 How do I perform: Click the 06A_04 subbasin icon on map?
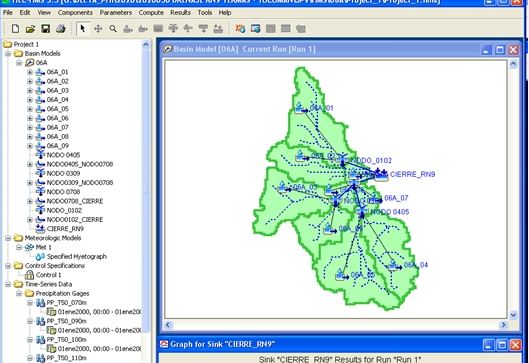(x=394, y=265)
